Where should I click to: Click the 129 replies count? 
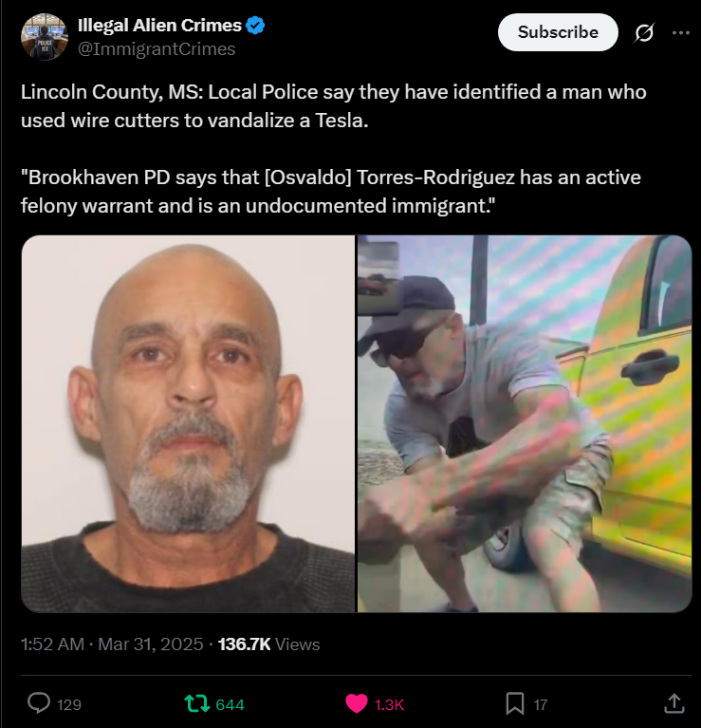pyautogui.click(x=69, y=704)
